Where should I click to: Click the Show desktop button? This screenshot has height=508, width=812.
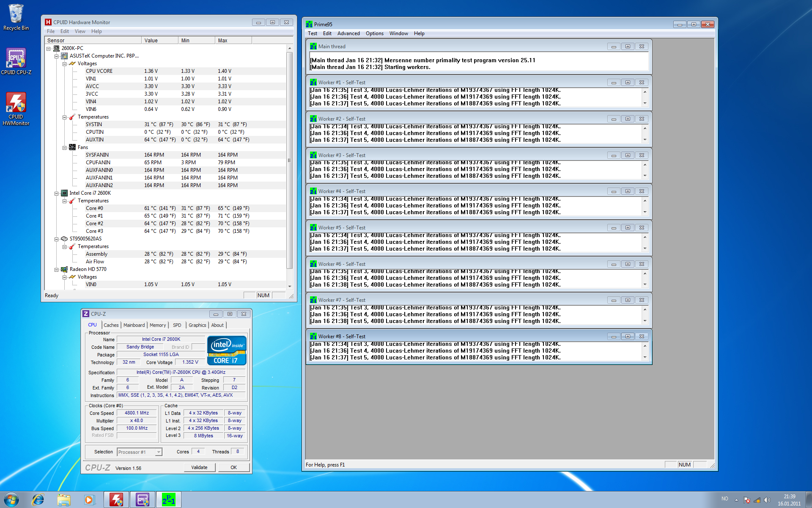809,500
